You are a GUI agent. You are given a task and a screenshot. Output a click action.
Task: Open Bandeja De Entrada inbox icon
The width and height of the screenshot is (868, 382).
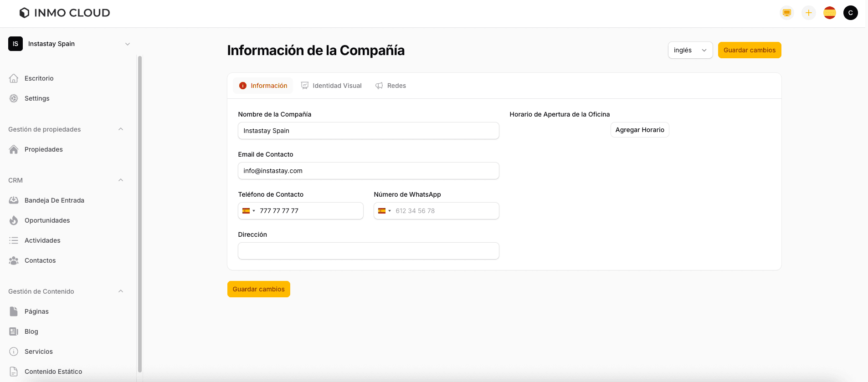pyautogui.click(x=14, y=200)
